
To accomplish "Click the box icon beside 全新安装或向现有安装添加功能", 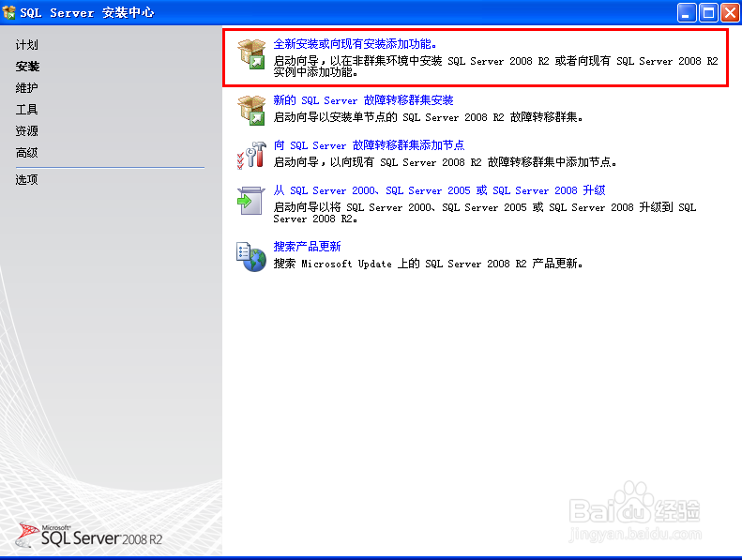I will 251,54.
